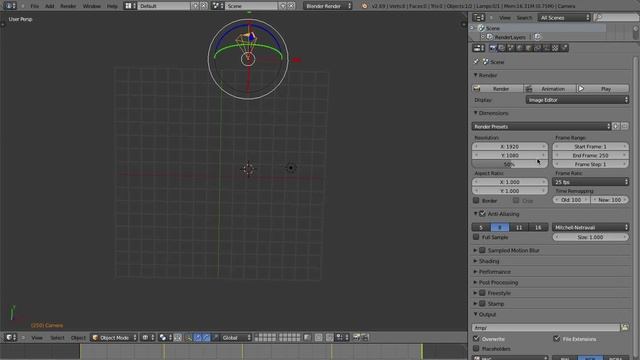Select 5 anti-aliasing samples
The height and width of the screenshot is (360, 640).
[x=481, y=227]
